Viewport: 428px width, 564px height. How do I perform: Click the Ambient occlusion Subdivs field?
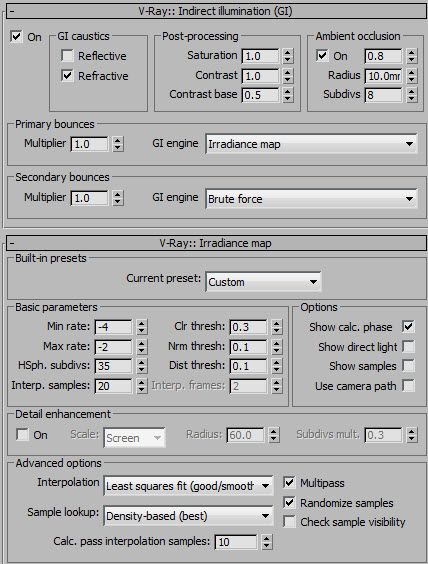click(383, 95)
